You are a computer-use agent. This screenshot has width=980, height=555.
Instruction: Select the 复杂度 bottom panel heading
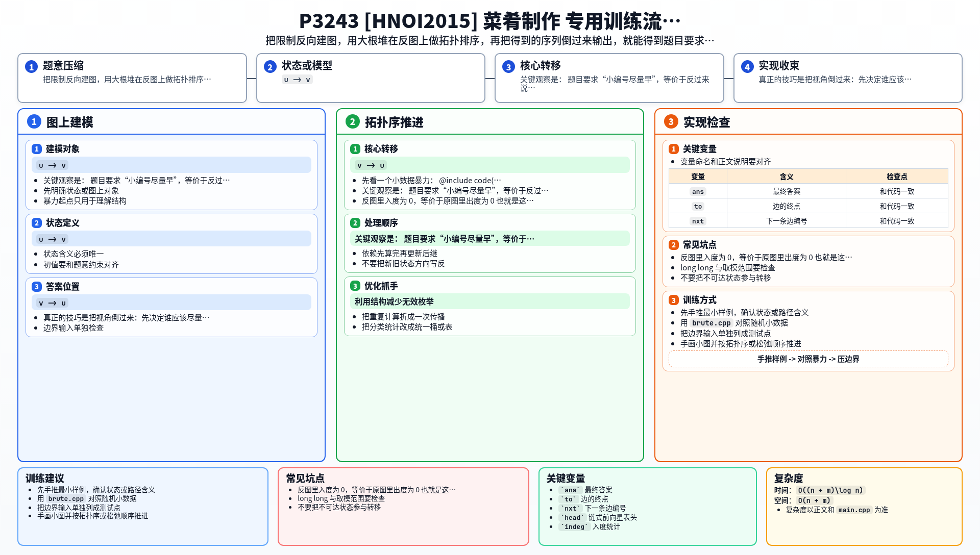[x=789, y=478]
